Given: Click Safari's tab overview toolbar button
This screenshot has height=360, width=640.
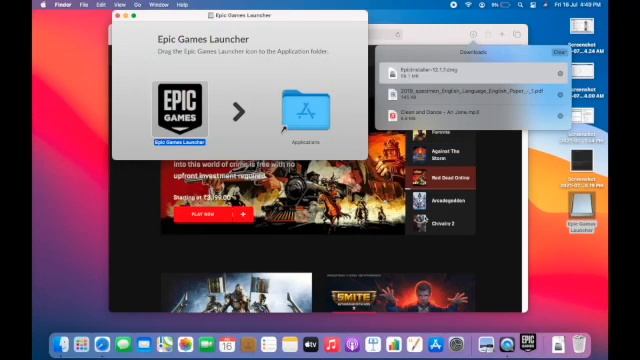Looking at the screenshot, I should 517,35.
